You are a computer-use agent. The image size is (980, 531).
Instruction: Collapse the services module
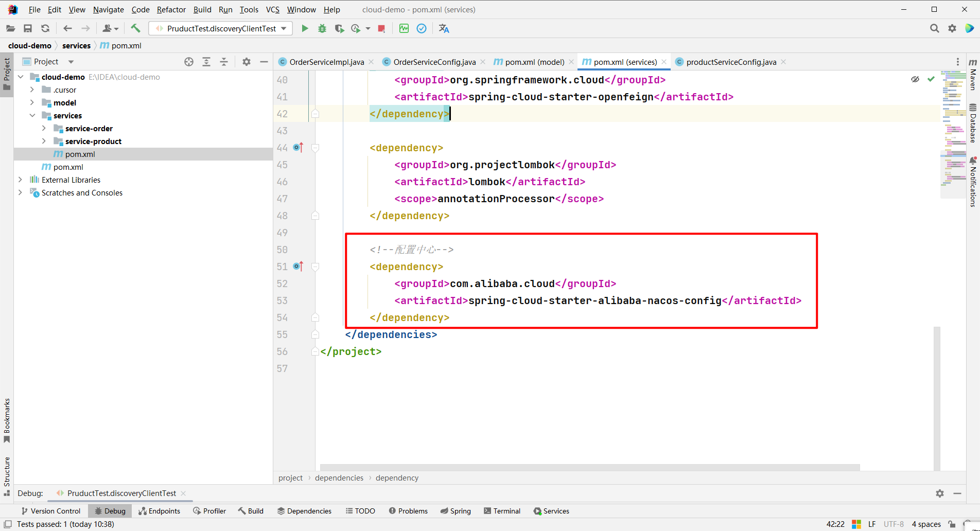32,116
